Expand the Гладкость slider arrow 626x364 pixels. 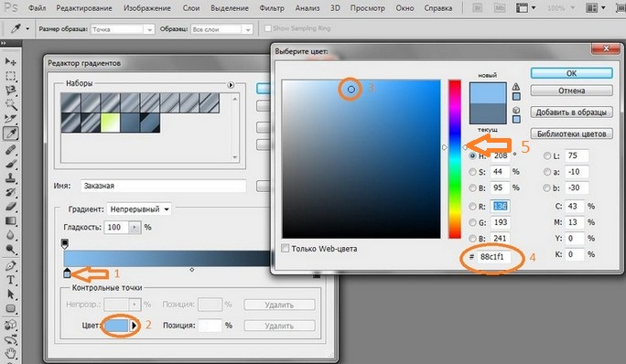point(135,227)
